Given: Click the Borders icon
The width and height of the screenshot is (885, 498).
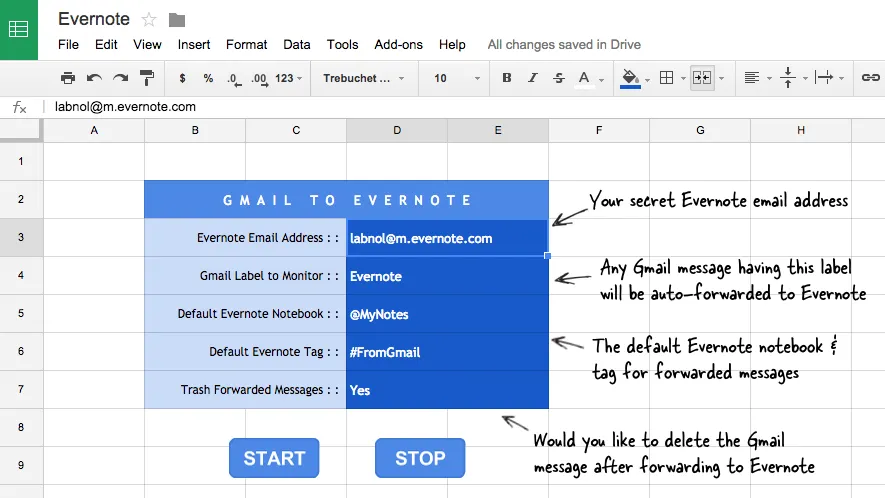Looking at the screenshot, I should [667, 78].
